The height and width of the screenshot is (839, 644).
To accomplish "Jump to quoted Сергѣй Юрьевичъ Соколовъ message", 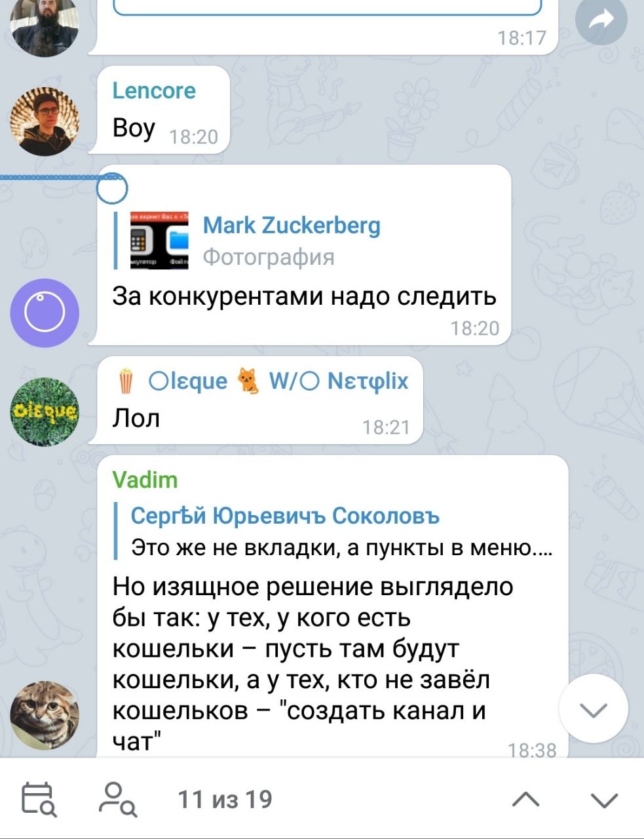I will point(334,531).
